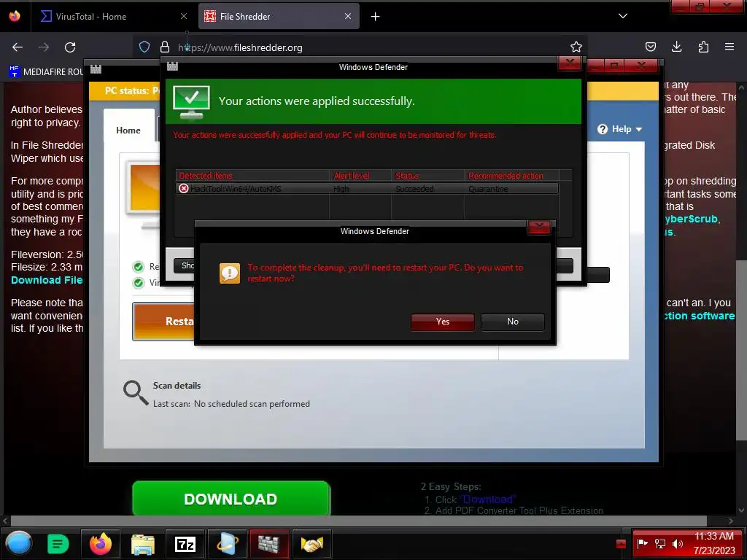
Task: Click the Status column header
Action: pos(427,176)
